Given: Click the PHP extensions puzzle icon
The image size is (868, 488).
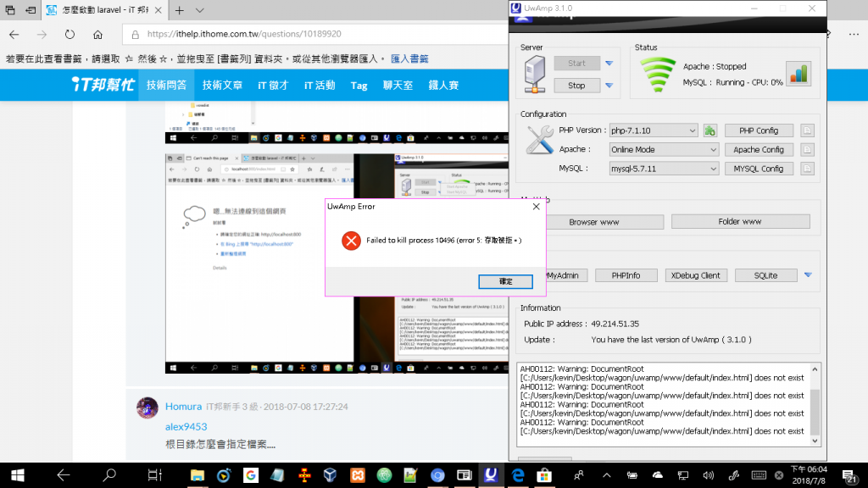Looking at the screenshot, I should click(709, 130).
